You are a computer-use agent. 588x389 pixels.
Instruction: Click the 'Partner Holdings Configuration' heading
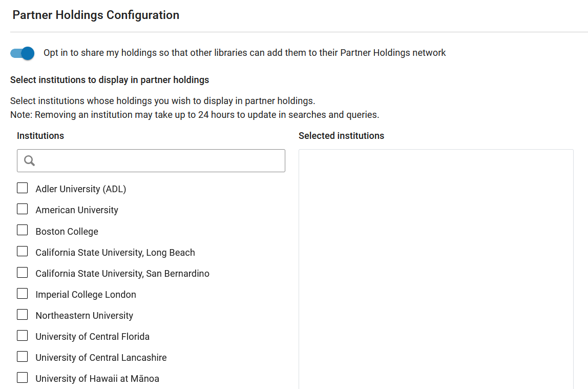pos(96,15)
